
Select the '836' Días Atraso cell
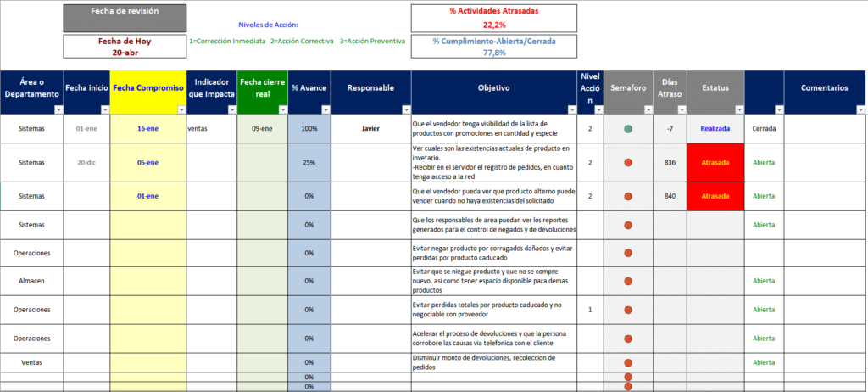(670, 163)
